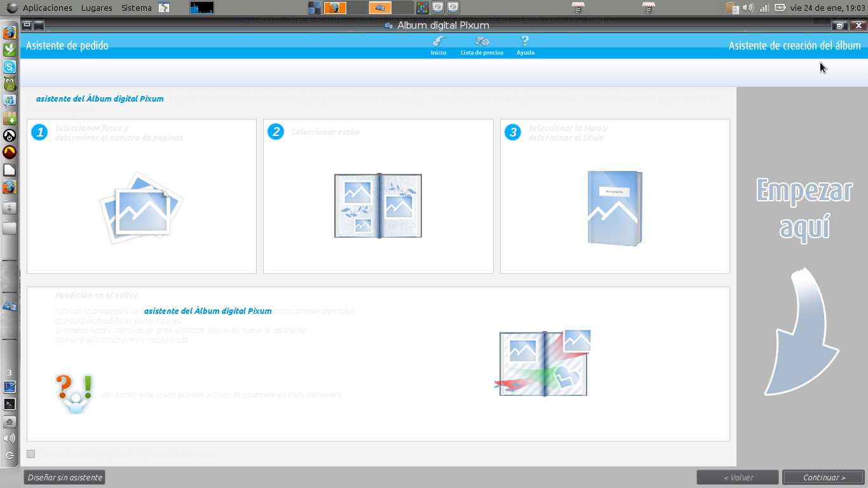
Task: Open the Aplicaciones menu
Action: [48, 8]
